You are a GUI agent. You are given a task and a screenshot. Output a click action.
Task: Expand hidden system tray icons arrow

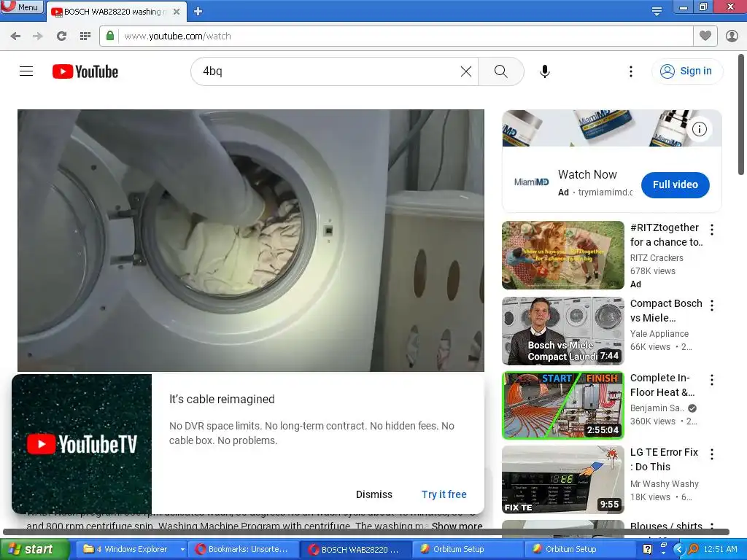coord(679,549)
